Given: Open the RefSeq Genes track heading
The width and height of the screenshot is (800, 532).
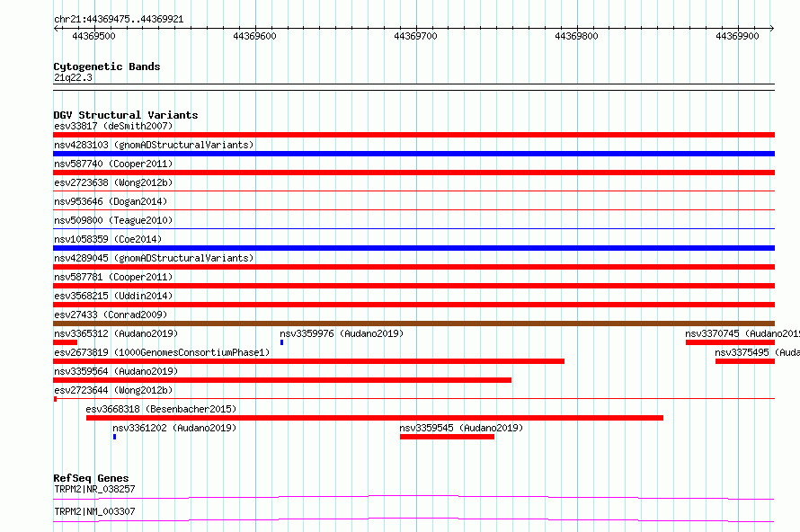Looking at the screenshot, I should coord(91,478).
